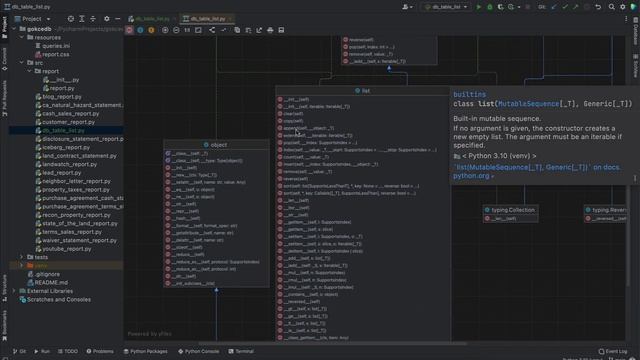The height and width of the screenshot is (360, 640).
Task: Select the db_table_list.py diagram tab
Action: pos(207,19)
